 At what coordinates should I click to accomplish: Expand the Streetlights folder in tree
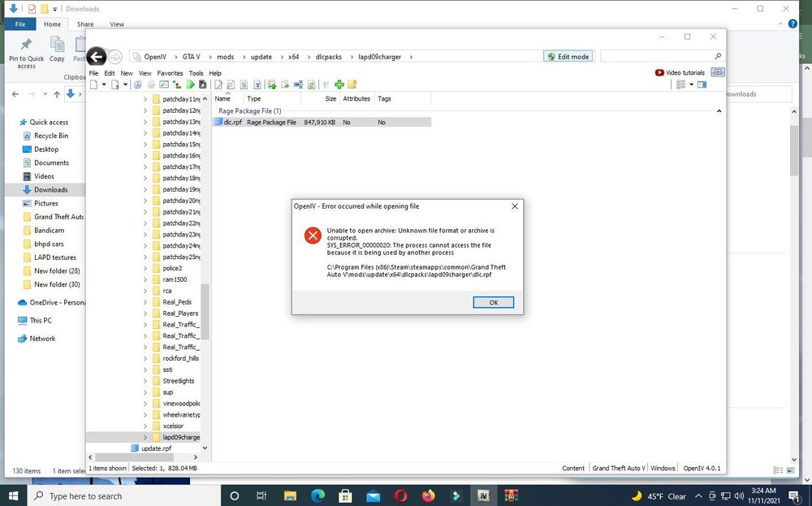click(145, 381)
